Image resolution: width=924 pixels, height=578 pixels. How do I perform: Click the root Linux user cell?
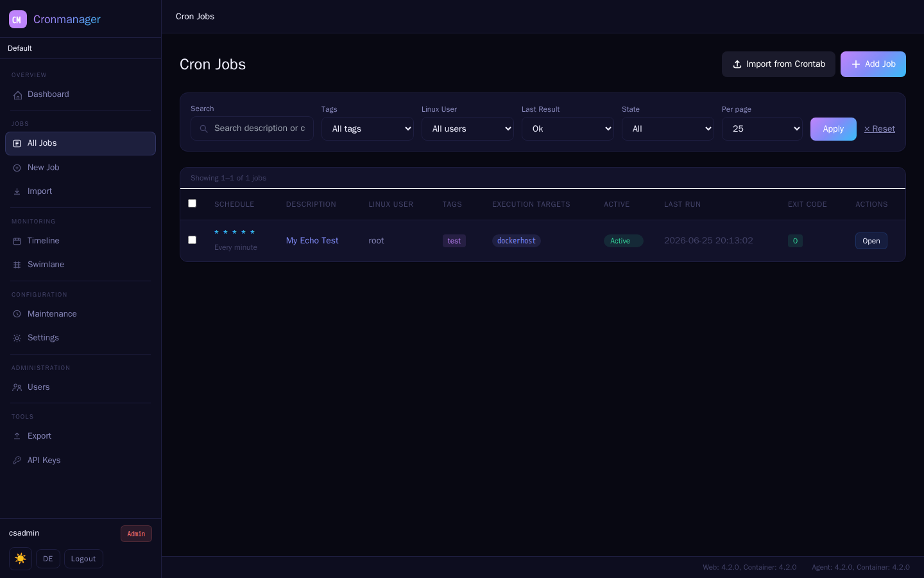(376, 241)
